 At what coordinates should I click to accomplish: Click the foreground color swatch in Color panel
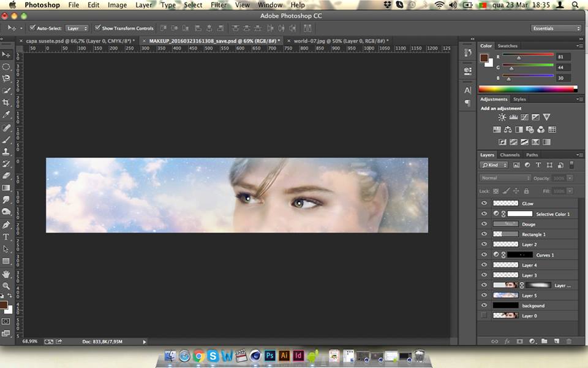point(483,58)
